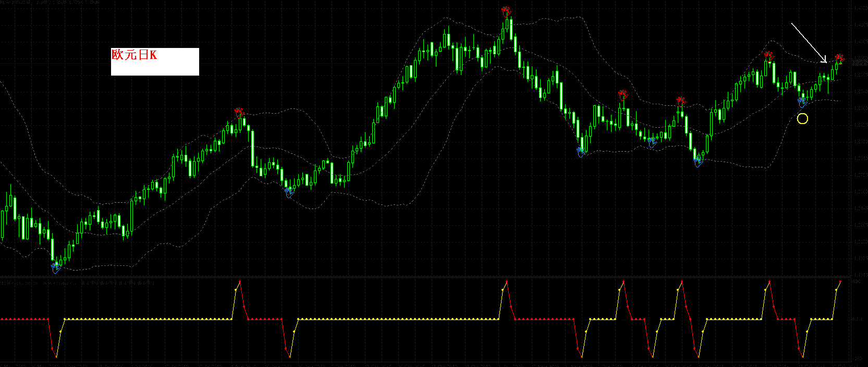This screenshot has height=367, width=868.
Task: Click the 欧元日K chart title label
Action: pos(134,55)
